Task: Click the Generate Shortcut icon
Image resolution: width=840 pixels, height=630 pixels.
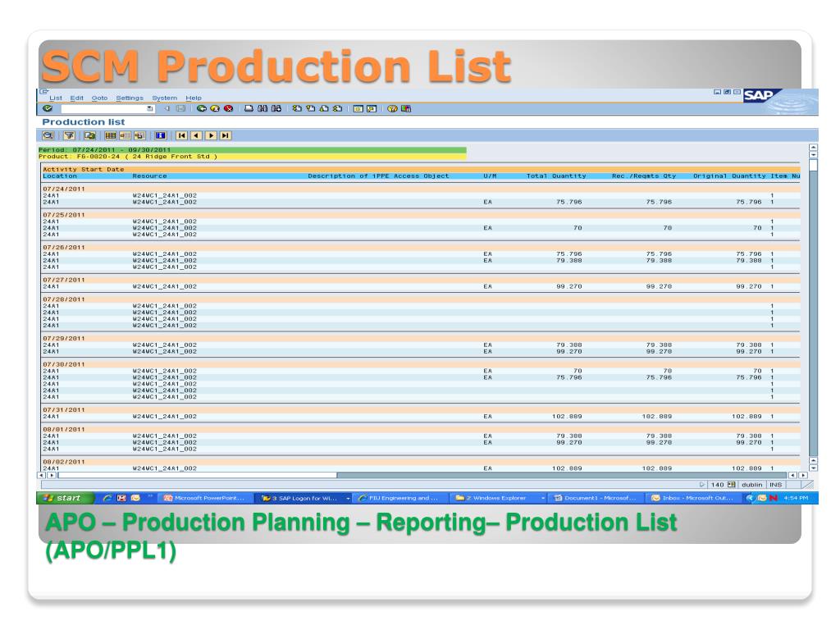Action: (x=372, y=108)
